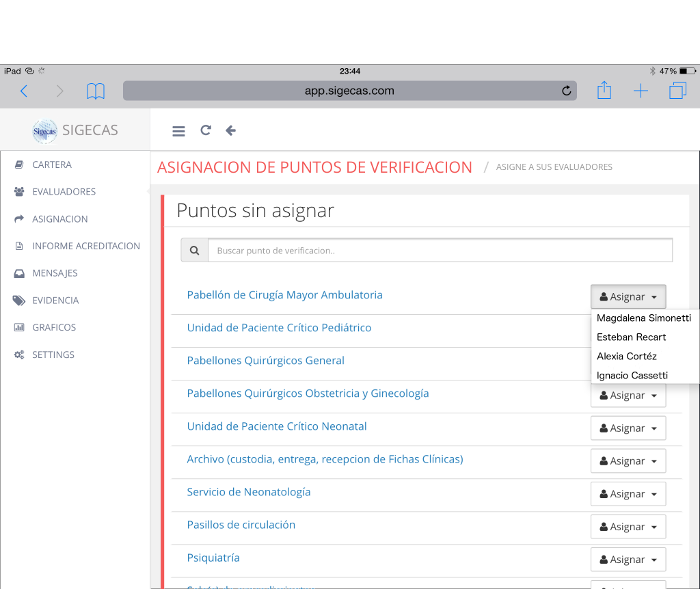This screenshot has height=615, width=700.
Task: Click Pasillos de circulación link
Action: point(241,525)
